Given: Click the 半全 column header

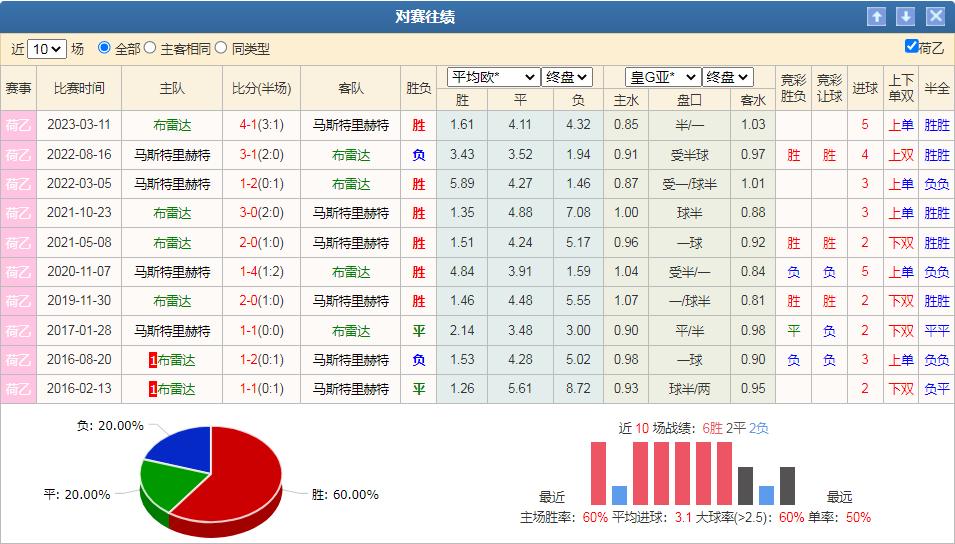Looking at the screenshot, I should (x=936, y=88).
